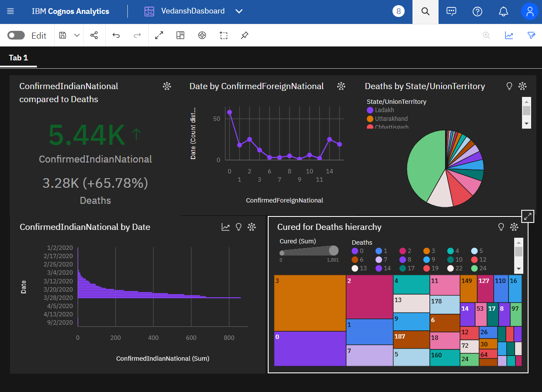Expand the Cured for Deaths widget
Viewport: 542px width, 392px height.
[528, 216]
